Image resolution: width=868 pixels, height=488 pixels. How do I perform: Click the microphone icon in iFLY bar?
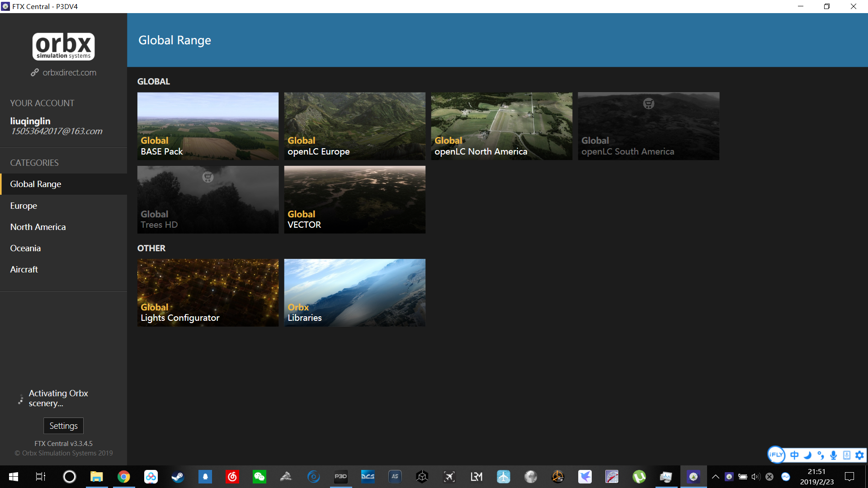pos(834,455)
